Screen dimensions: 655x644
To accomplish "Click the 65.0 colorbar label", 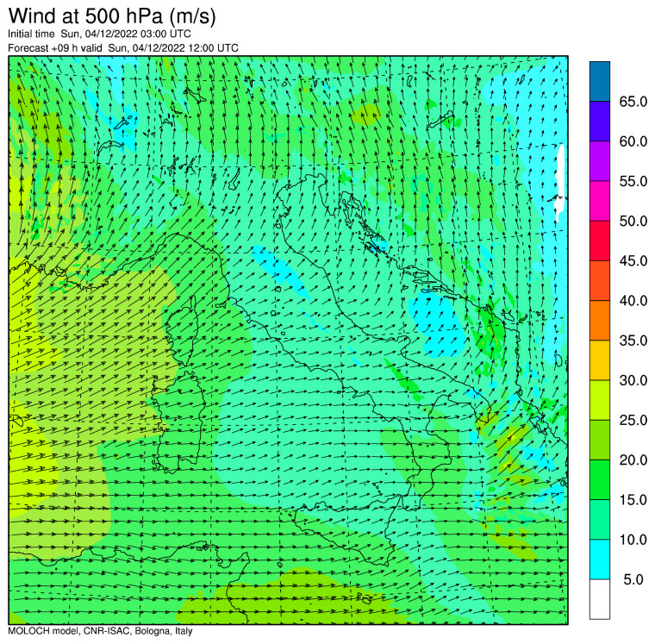I will [633, 102].
